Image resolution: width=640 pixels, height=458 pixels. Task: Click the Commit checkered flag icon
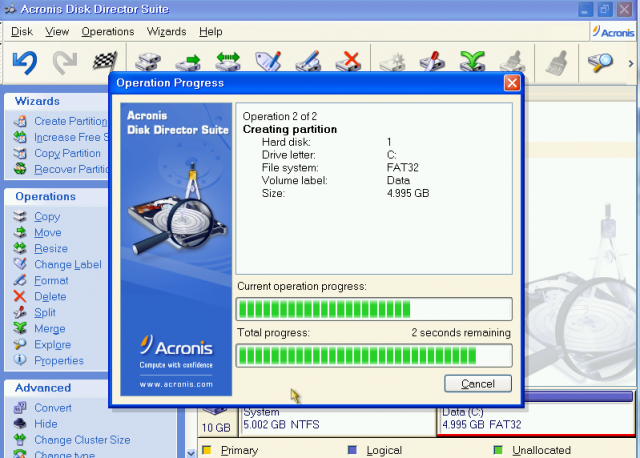pyautogui.click(x=105, y=61)
